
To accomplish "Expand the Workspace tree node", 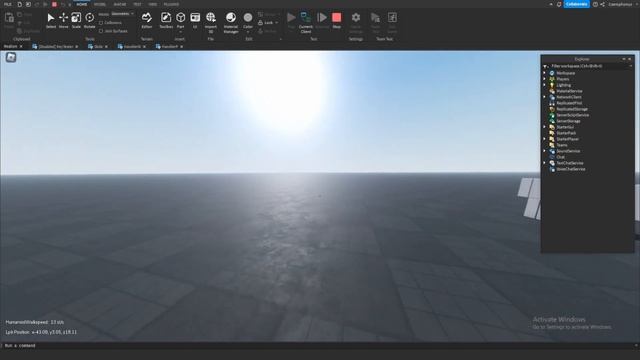I will (x=544, y=73).
